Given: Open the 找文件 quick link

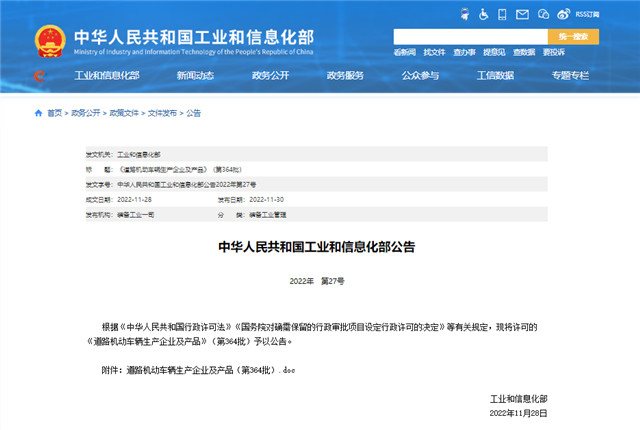Looking at the screenshot, I should [434, 52].
